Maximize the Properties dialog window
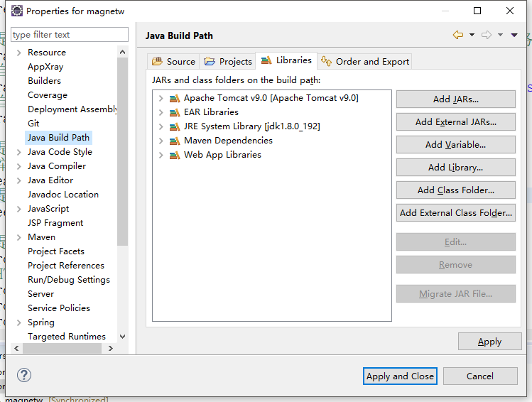Screen dimensions: 532x402 pyautogui.click(x=477, y=11)
